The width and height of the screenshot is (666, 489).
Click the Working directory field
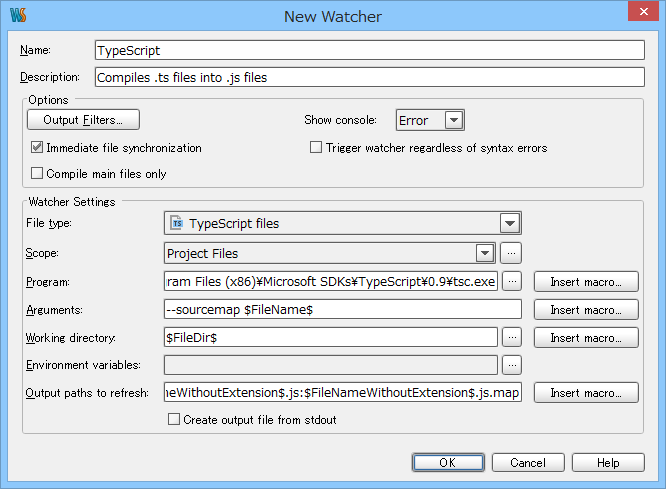coord(330,337)
